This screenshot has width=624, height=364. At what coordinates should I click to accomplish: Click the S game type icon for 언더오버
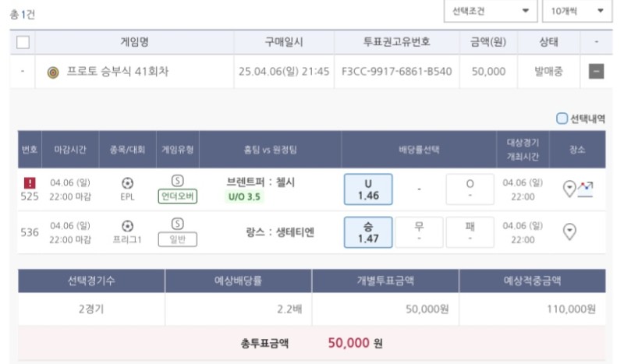178,181
